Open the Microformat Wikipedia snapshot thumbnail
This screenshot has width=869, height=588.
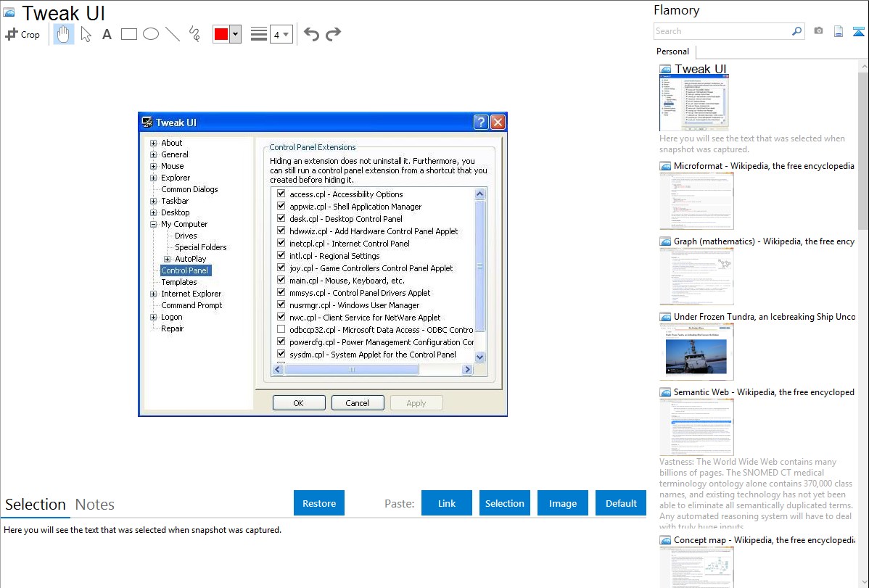[696, 201]
